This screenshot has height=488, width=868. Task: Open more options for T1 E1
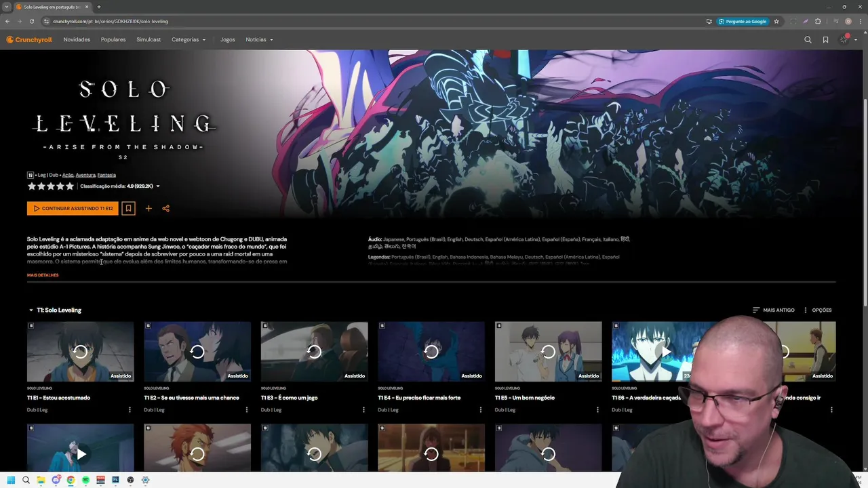[x=130, y=410]
